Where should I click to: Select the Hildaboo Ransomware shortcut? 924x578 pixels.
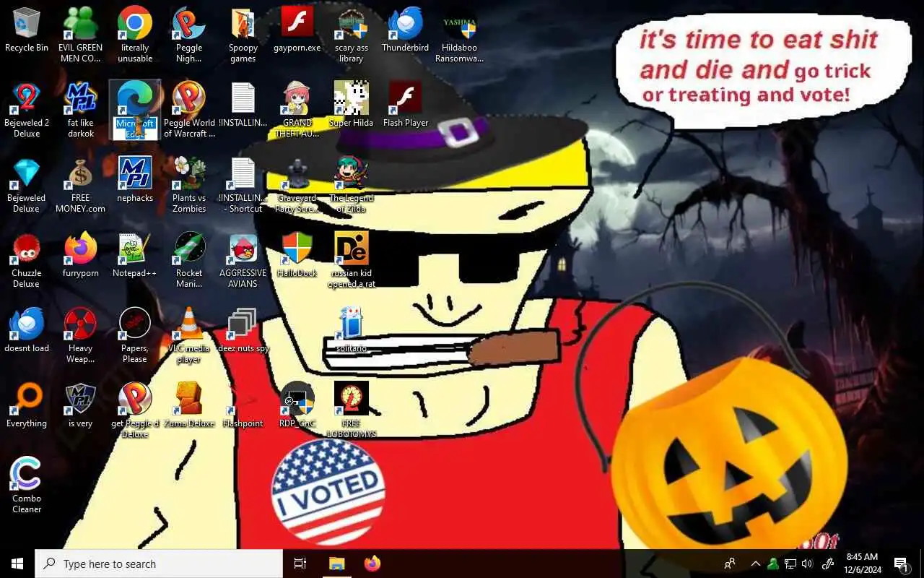[460, 34]
